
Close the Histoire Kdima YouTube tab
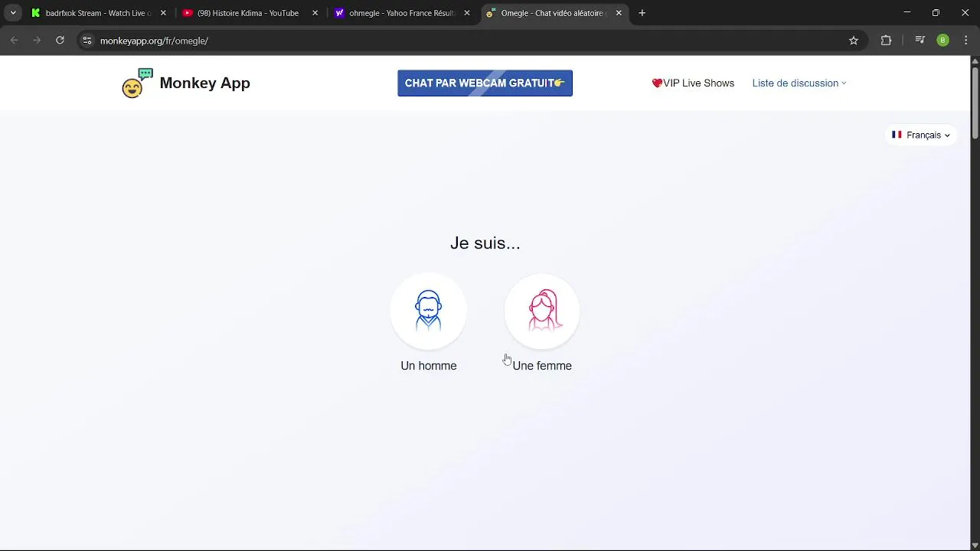315,13
